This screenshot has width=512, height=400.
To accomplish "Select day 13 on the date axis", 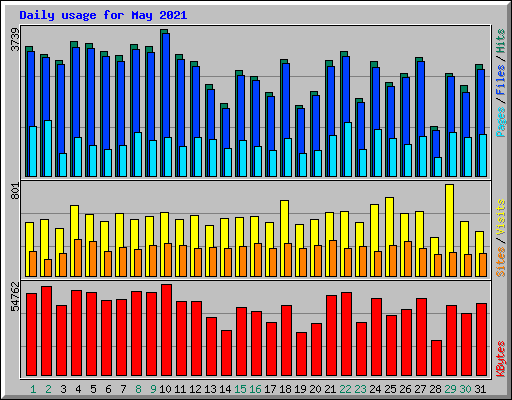I will 210,389.
